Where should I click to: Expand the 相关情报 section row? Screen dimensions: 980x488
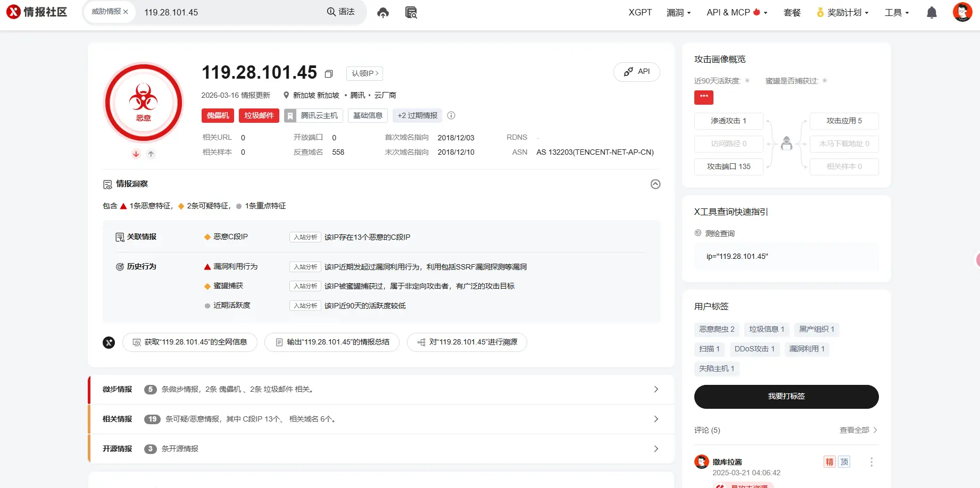(x=655, y=419)
